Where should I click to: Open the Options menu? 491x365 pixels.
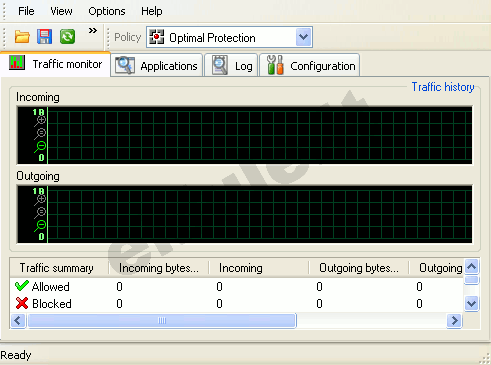point(107,11)
